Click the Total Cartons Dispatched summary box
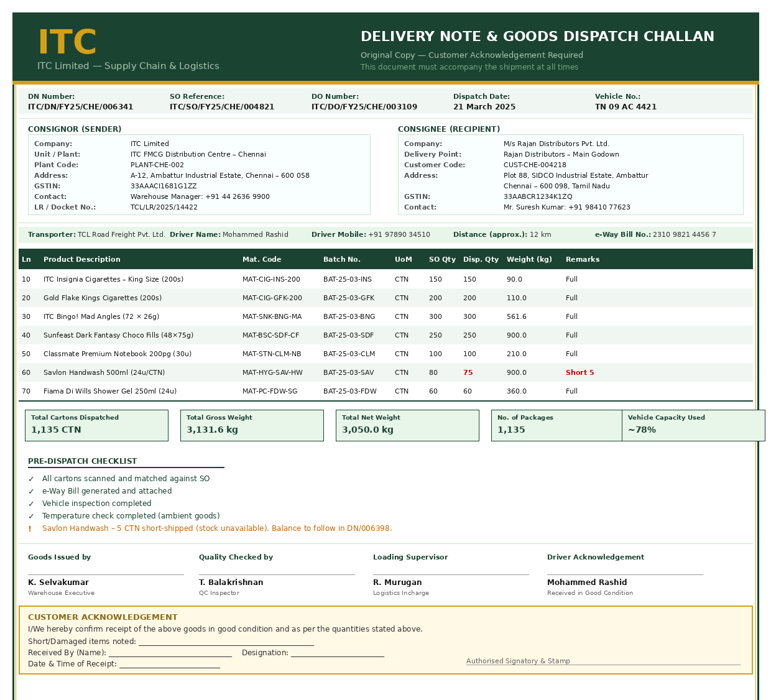 coord(96,425)
